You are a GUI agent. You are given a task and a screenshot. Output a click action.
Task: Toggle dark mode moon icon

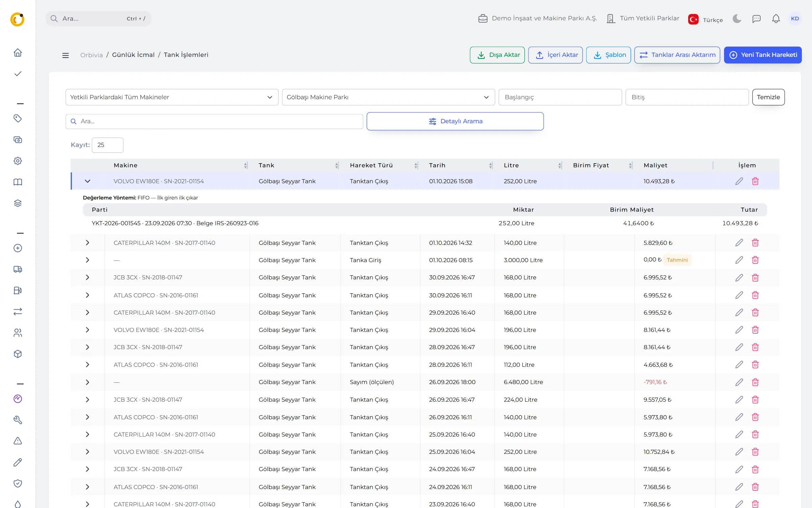point(737,19)
